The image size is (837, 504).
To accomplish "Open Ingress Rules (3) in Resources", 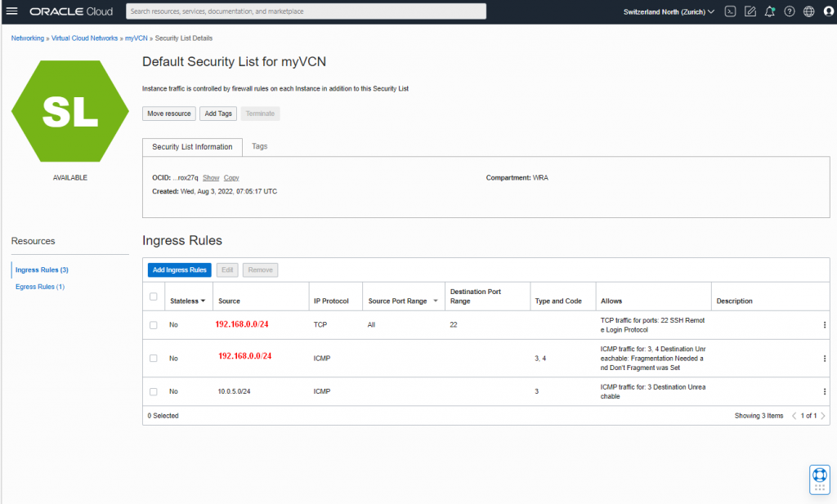I will [x=42, y=270].
